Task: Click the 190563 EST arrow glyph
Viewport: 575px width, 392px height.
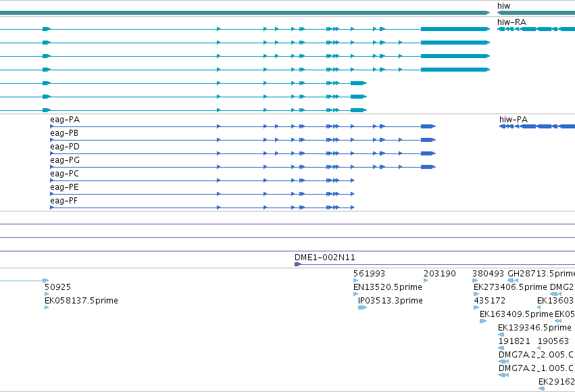Action: point(539,348)
